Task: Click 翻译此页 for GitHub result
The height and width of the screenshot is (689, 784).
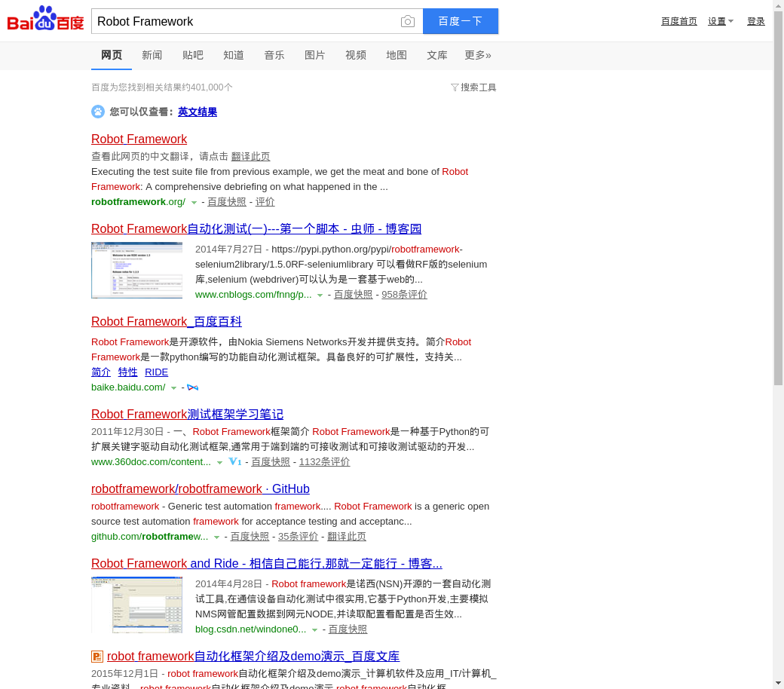Action: 347,537
